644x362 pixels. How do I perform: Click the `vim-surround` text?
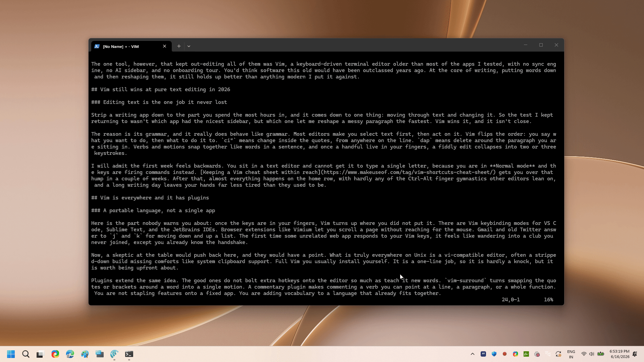[x=466, y=281]
